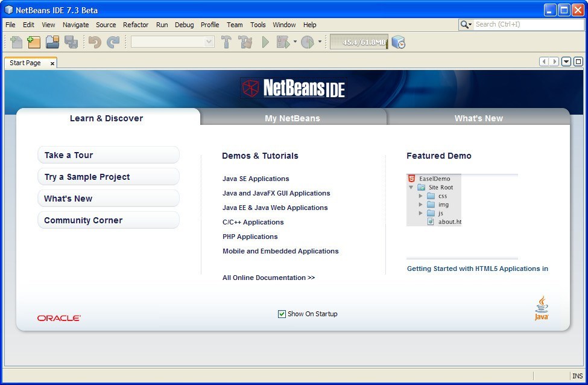
Task: Open the Refactor menu
Action: point(136,25)
